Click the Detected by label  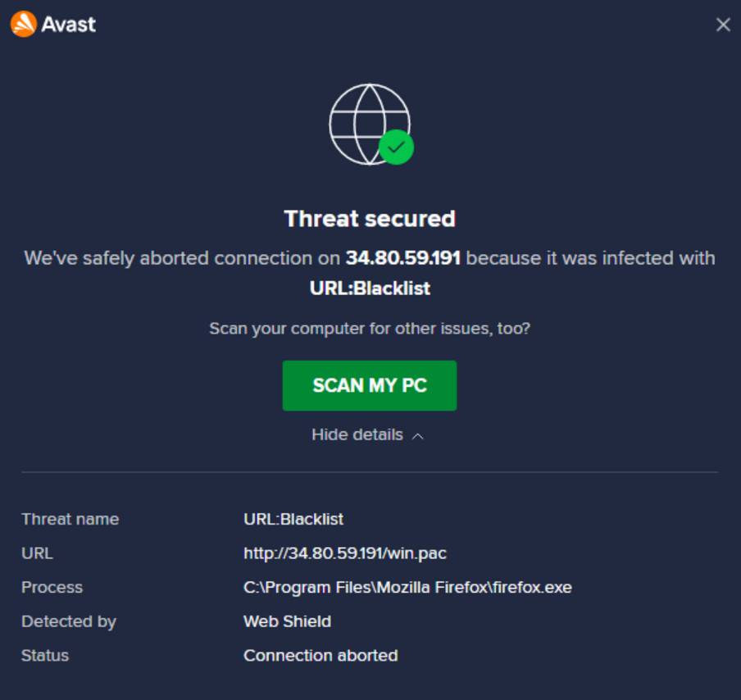pyautogui.click(x=69, y=621)
